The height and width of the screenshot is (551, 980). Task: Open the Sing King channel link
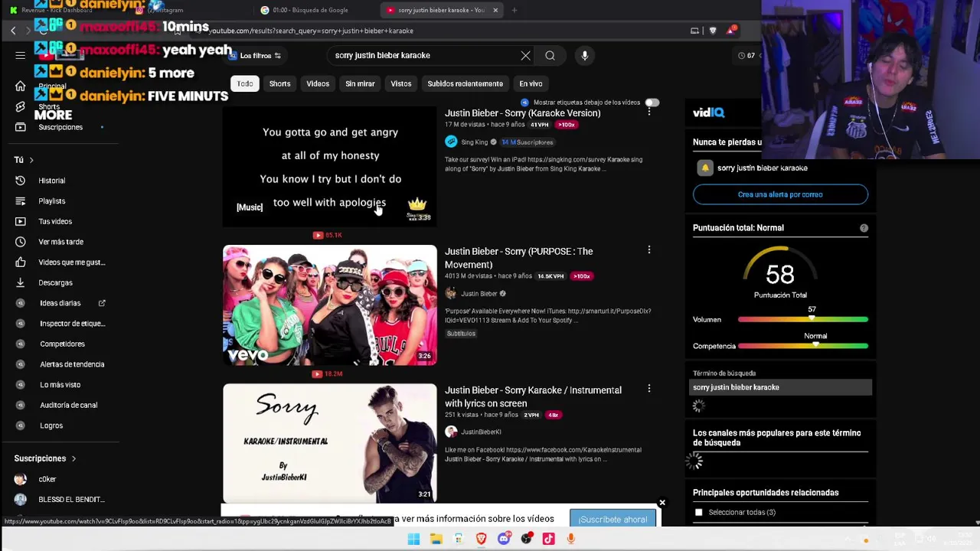point(475,142)
